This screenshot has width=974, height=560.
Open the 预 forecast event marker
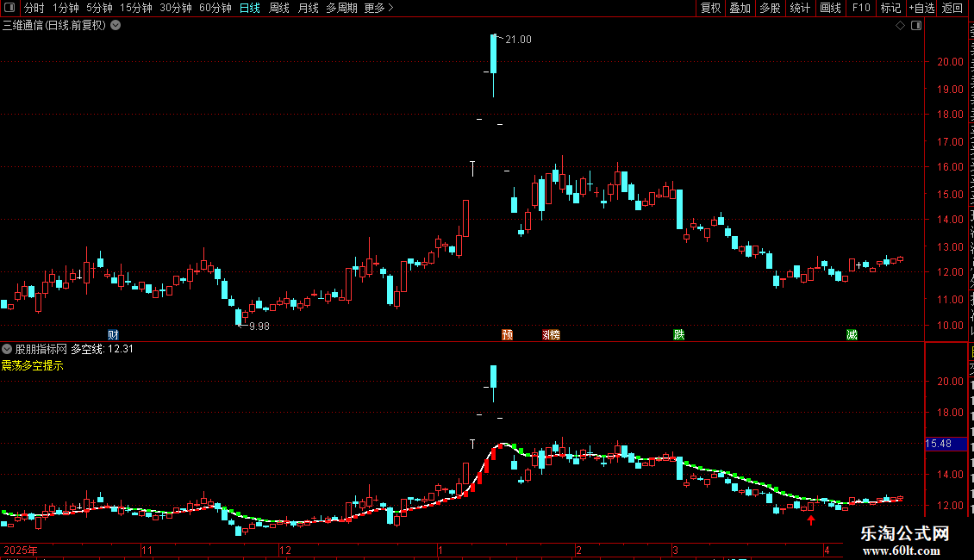click(508, 334)
